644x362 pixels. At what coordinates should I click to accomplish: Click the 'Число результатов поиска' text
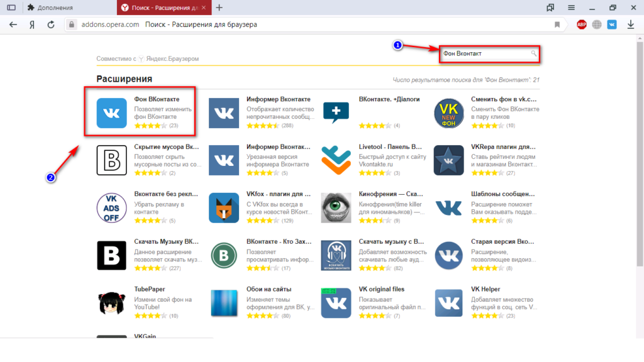pyautogui.click(x=466, y=80)
